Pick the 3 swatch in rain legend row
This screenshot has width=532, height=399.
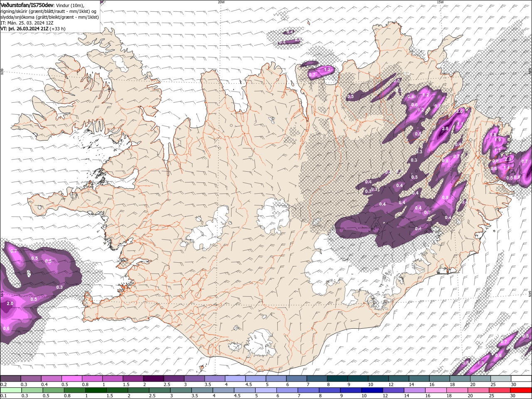click(x=180, y=390)
